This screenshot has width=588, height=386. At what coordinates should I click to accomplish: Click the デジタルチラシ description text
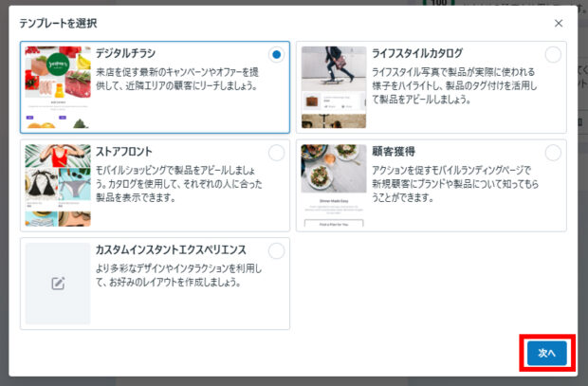175,79
